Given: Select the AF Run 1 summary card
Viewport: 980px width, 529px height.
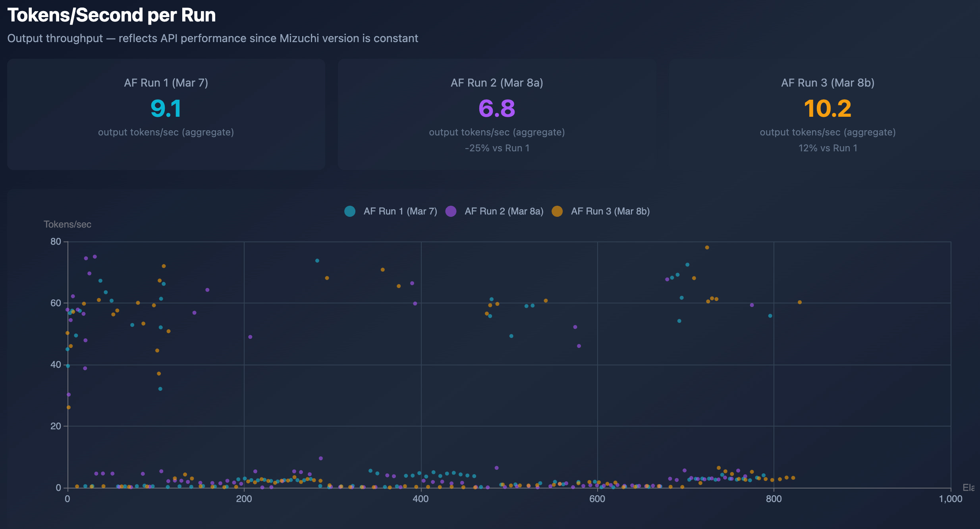Looking at the screenshot, I should coord(166,114).
